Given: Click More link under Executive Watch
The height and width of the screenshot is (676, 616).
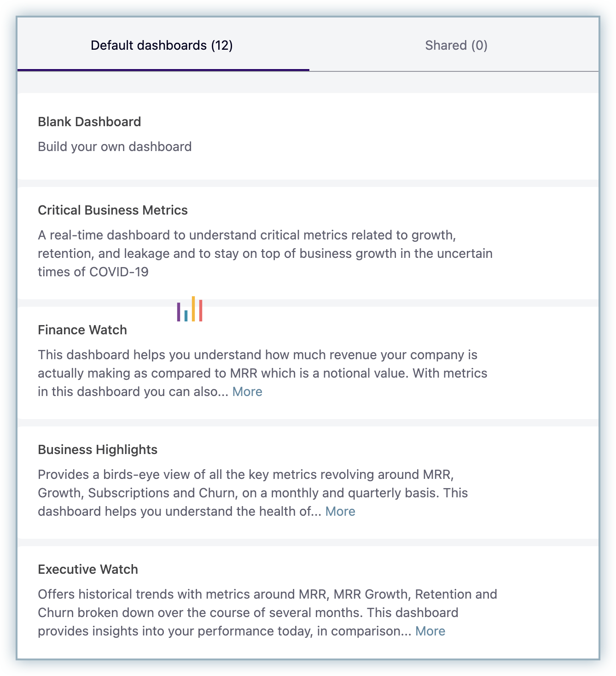Looking at the screenshot, I should click(x=430, y=631).
